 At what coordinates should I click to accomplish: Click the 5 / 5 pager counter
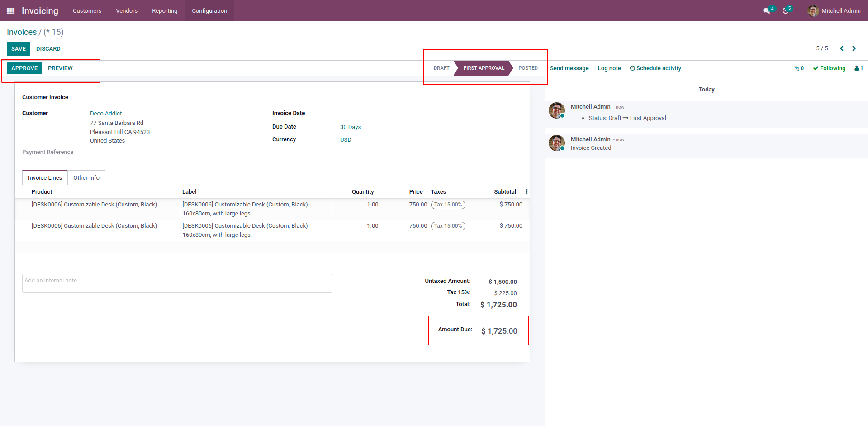click(x=822, y=48)
